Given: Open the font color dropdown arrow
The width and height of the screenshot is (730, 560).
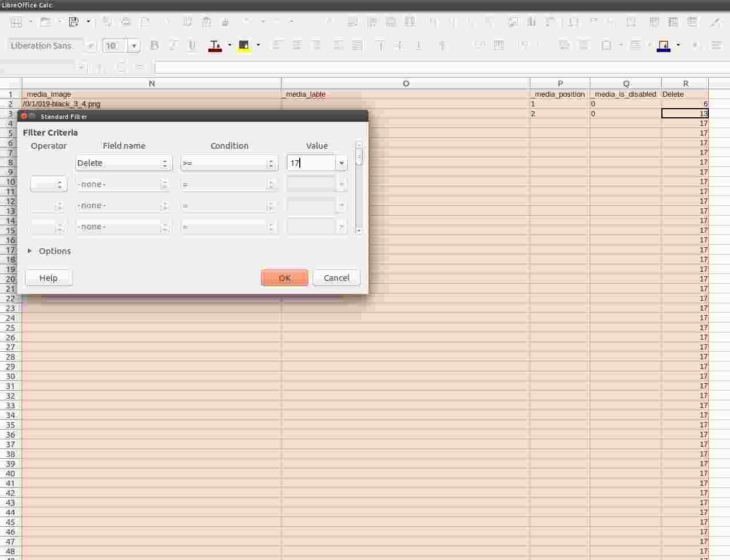Looking at the screenshot, I should pyautogui.click(x=229, y=45).
